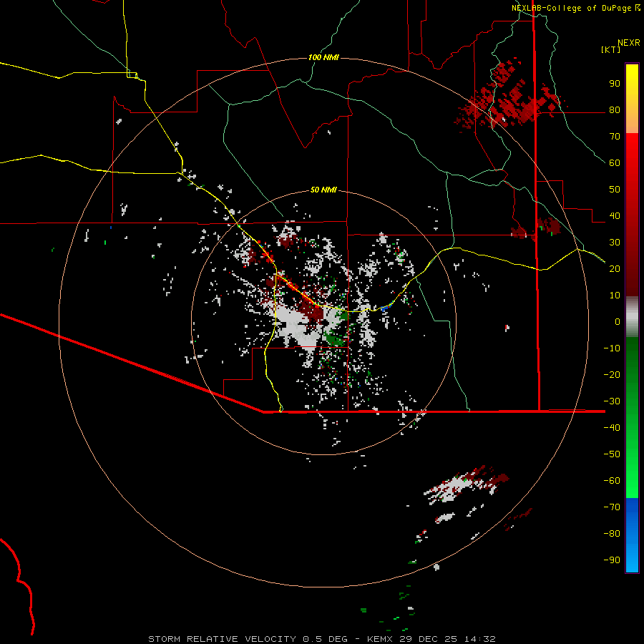Click the -60 scale value
644x644 pixels.
tap(612, 481)
